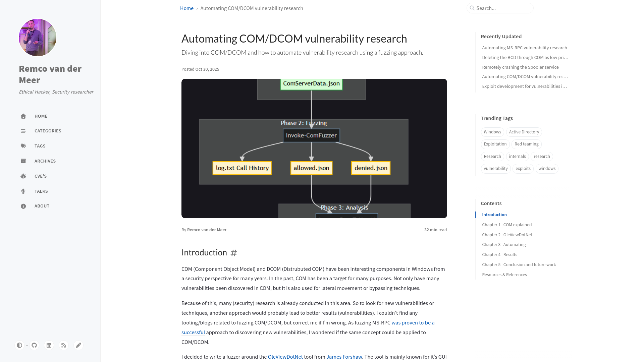Open CVE's using the bug icon
The width and height of the screenshot is (644, 362).
point(23,176)
